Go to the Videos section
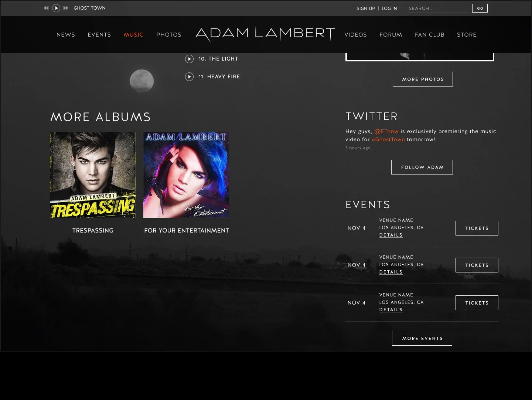 click(355, 35)
